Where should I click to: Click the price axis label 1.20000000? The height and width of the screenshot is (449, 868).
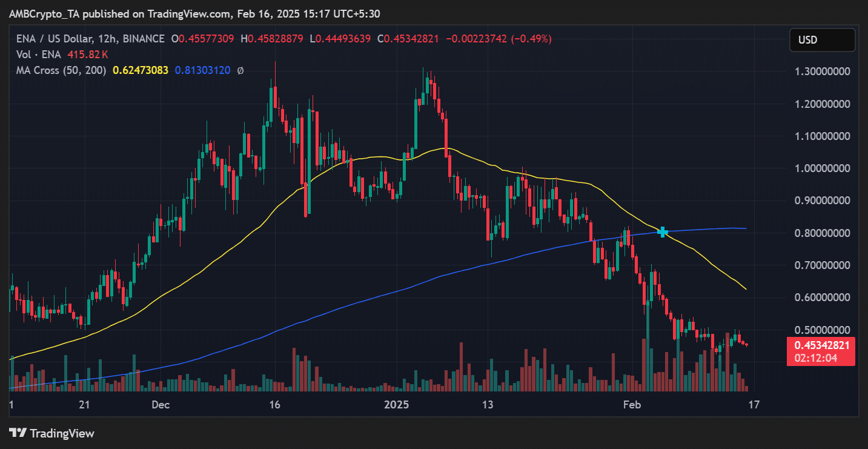(822, 104)
